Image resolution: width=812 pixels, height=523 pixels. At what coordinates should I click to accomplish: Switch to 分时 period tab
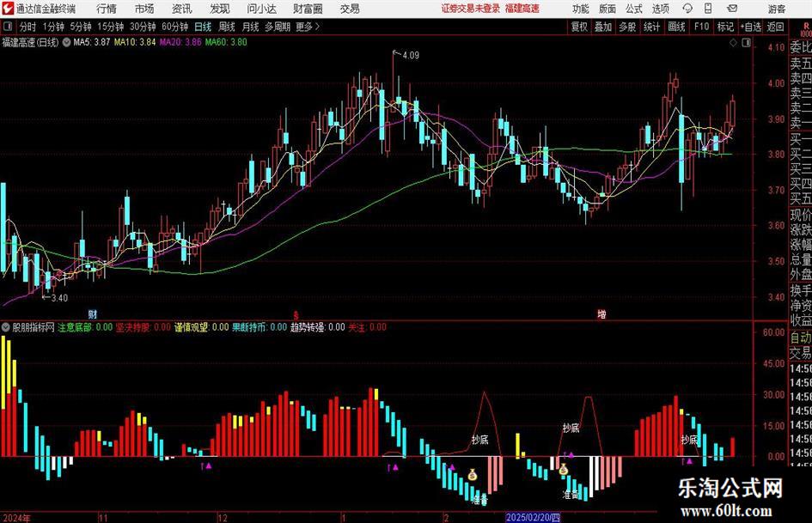(x=27, y=27)
